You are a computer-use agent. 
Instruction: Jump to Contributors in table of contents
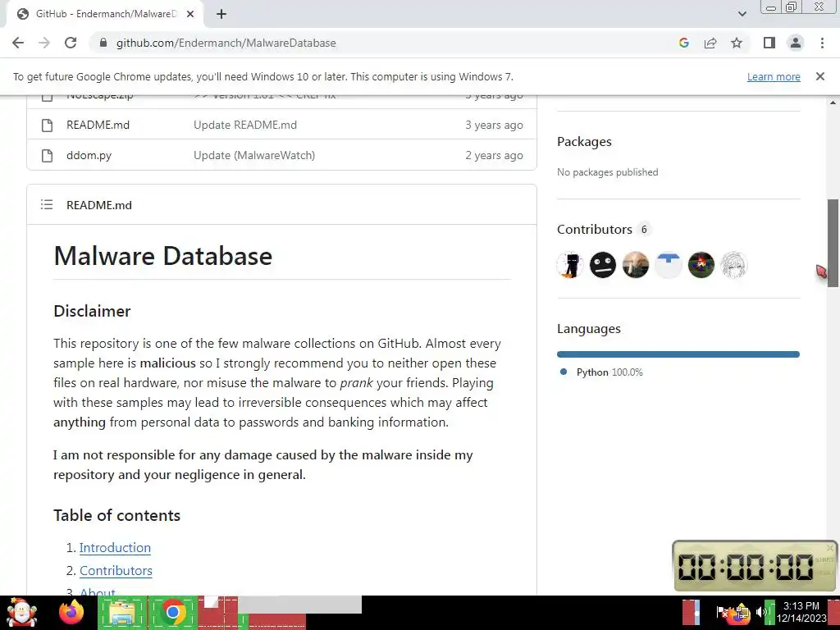coord(116,571)
